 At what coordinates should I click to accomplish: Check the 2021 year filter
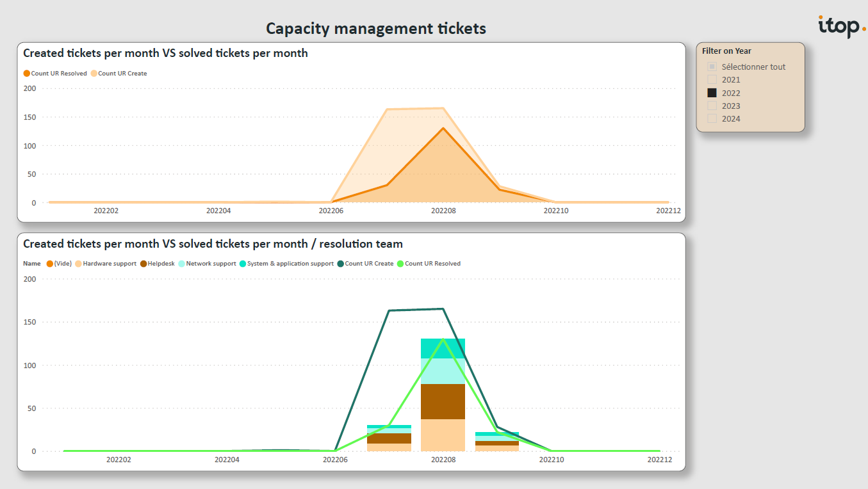712,80
